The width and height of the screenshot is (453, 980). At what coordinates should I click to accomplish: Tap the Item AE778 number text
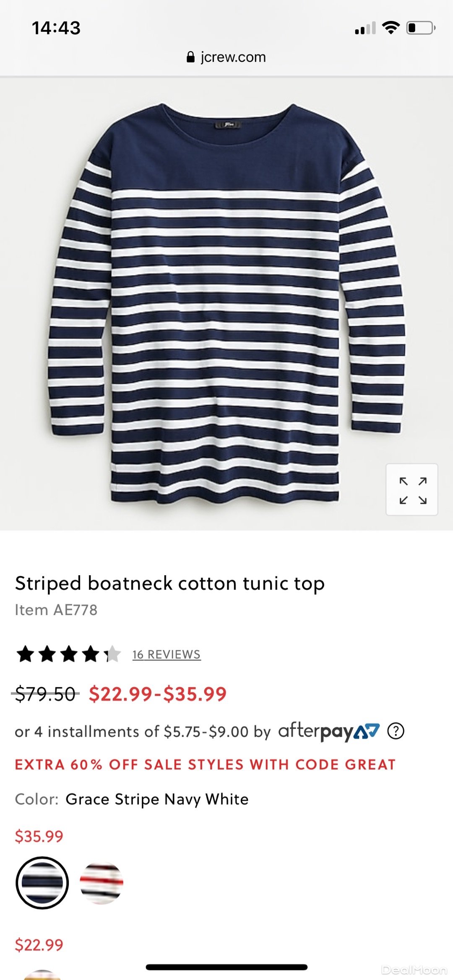[x=56, y=610]
